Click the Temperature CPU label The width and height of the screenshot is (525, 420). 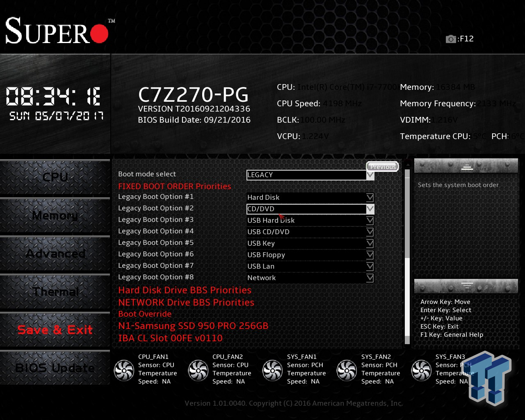435,136
